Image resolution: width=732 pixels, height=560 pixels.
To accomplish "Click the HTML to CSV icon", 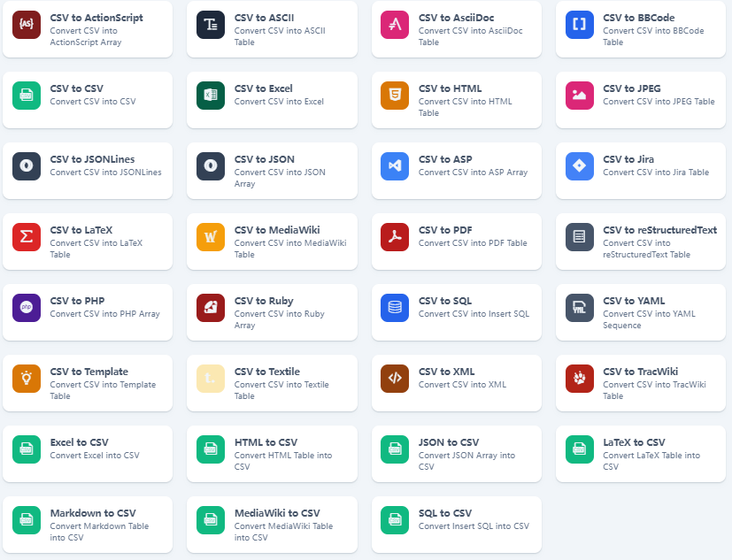I will click(x=211, y=449).
